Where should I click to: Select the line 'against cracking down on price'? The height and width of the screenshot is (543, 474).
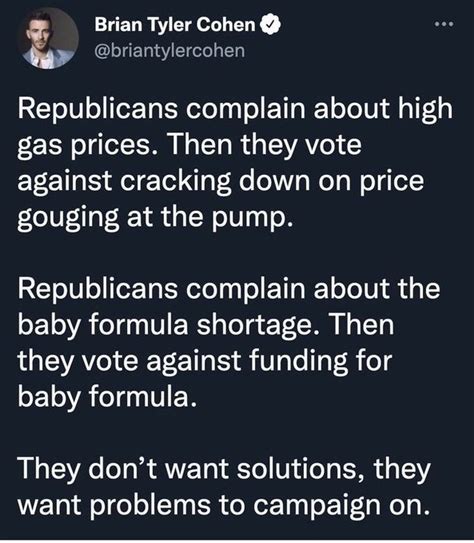coord(221,181)
